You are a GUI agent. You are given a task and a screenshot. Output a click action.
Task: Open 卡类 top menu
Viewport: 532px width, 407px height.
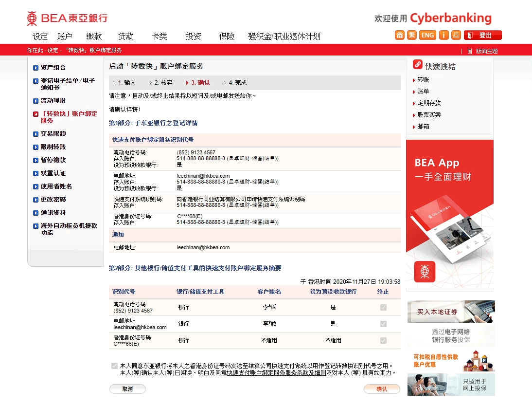point(159,37)
